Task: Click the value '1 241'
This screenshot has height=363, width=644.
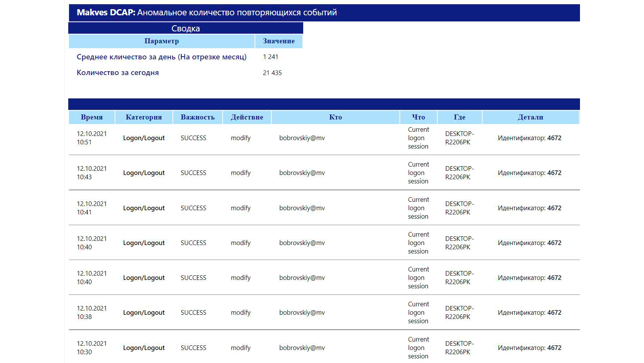Action: [x=271, y=57]
